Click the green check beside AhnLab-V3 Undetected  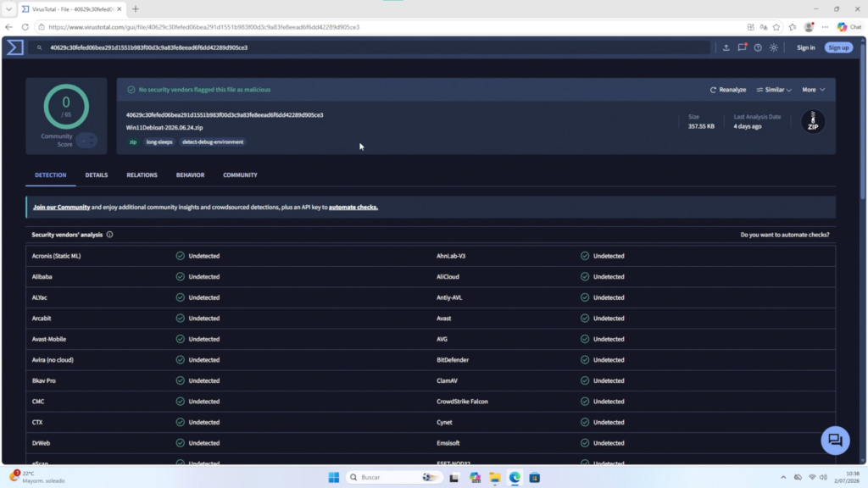coord(585,256)
